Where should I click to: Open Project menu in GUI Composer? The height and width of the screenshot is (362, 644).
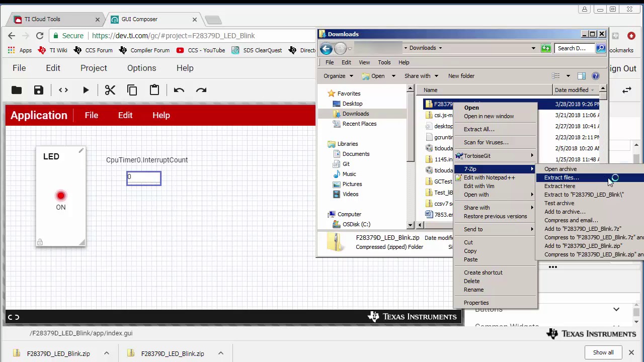[94, 68]
